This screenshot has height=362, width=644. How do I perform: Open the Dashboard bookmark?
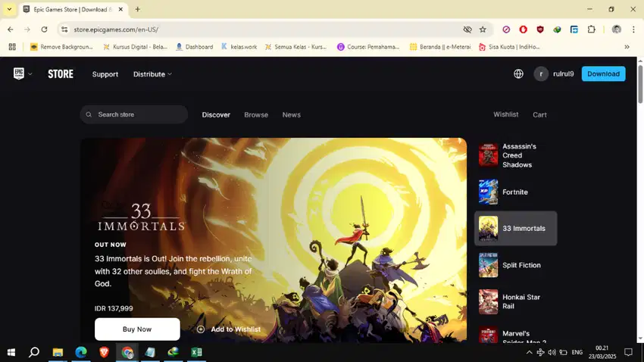[194, 47]
